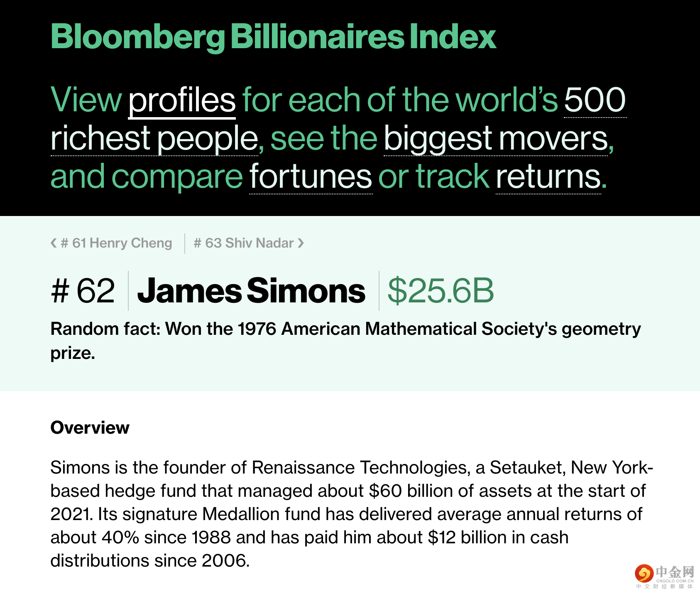Click the 'Random fact' text line

345,329
